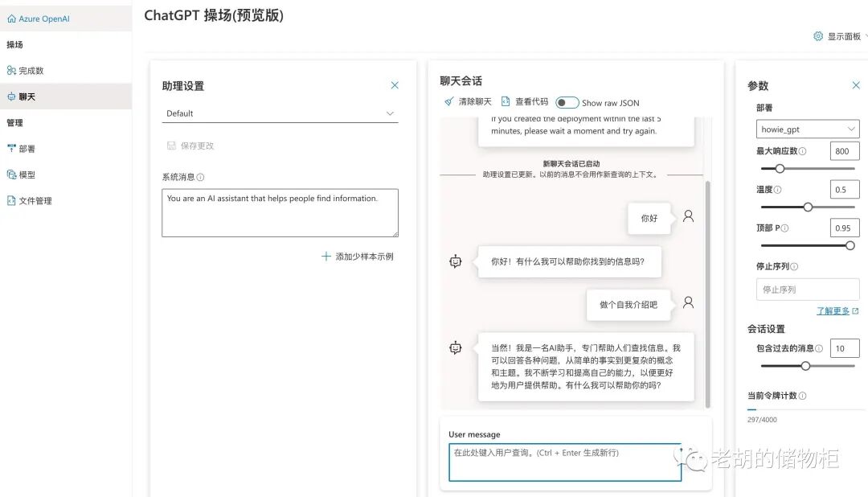The height and width of the screenshot is (497, 868).
Task: Click the 完成数 sidebar icon
Action: 11,70
